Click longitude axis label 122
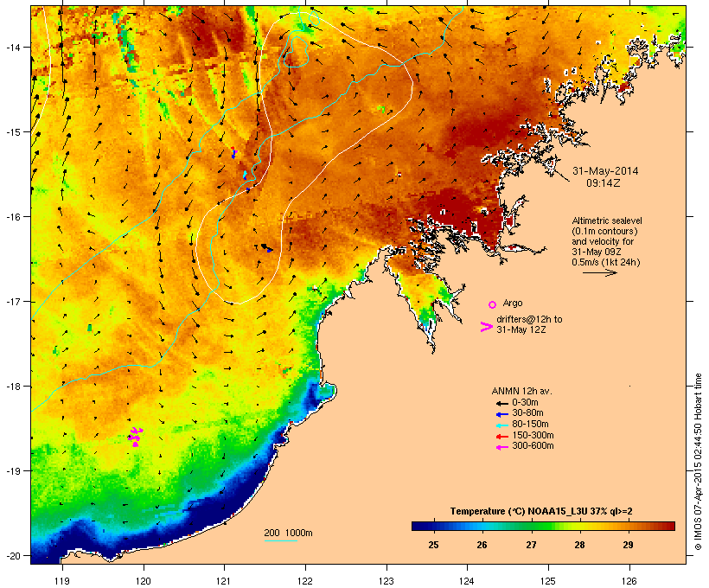This screenshot has width=709, height=588. [x=305, y=581]
